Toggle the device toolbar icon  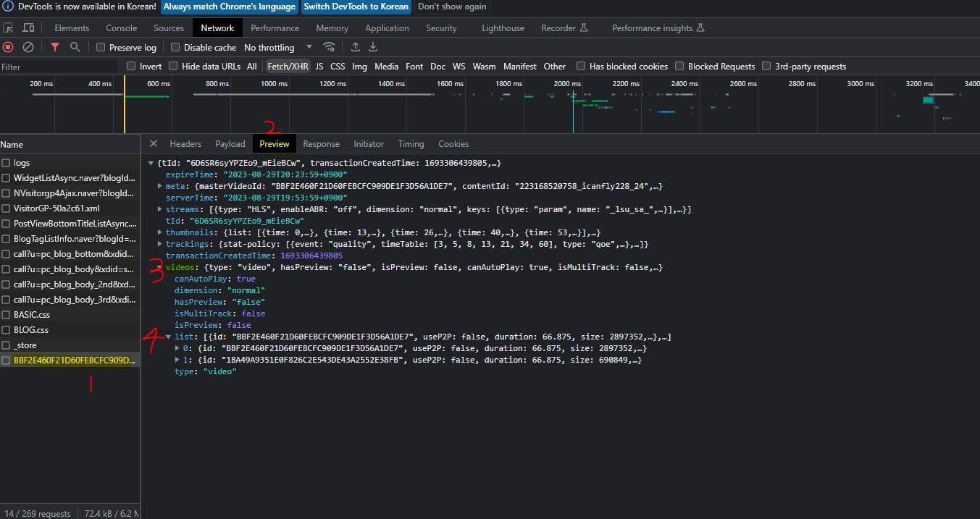coord(28,28)
